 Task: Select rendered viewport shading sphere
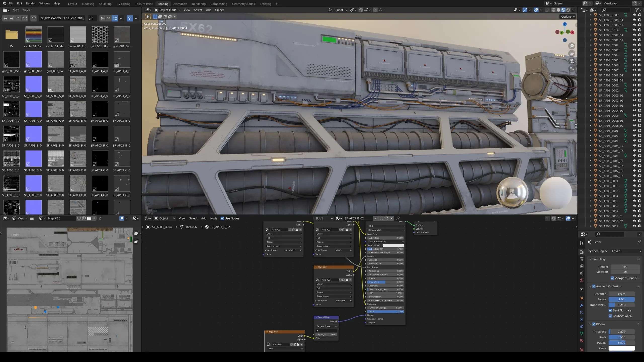click(568, 10)
